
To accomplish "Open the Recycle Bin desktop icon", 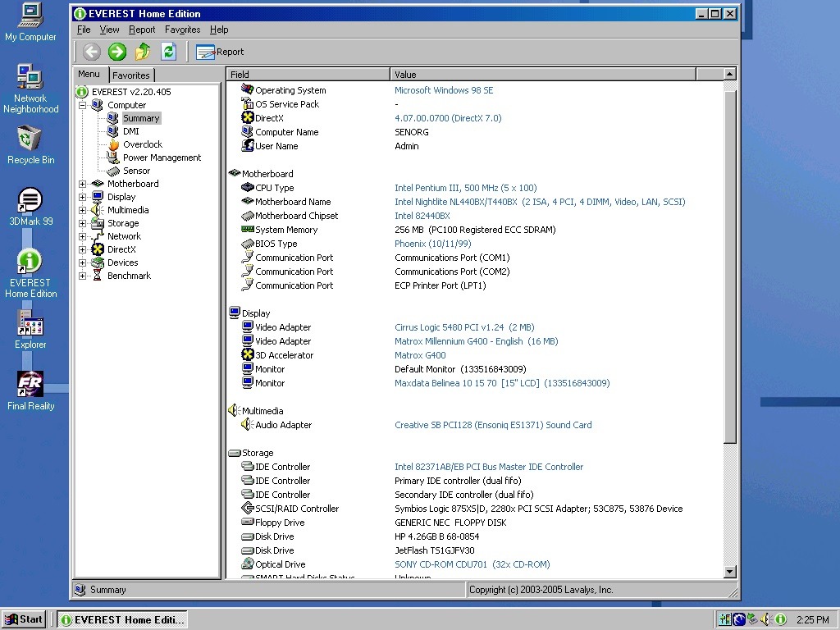I will [x=30, y=145].
